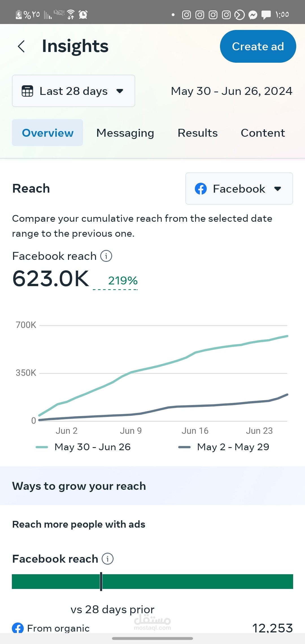Viewport: 305px width, 644px height.
Task: Select the Overview tab
Action: (x=47, y=133)
